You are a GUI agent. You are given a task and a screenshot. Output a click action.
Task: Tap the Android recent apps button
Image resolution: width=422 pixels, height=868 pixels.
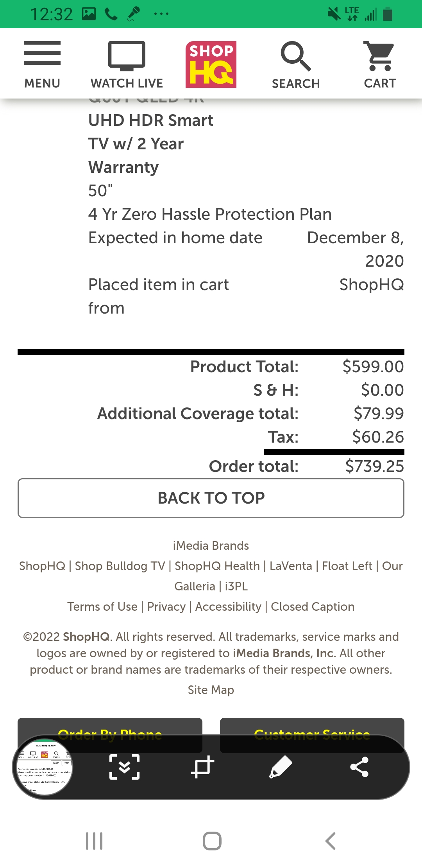point(94,841)
